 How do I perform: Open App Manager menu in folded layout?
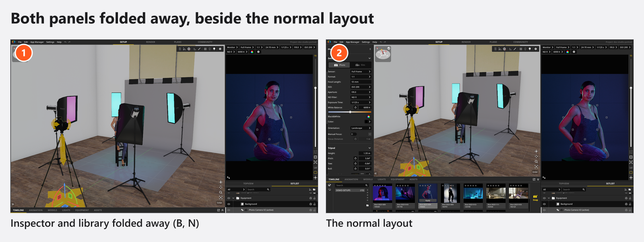[x=37, y=42]
